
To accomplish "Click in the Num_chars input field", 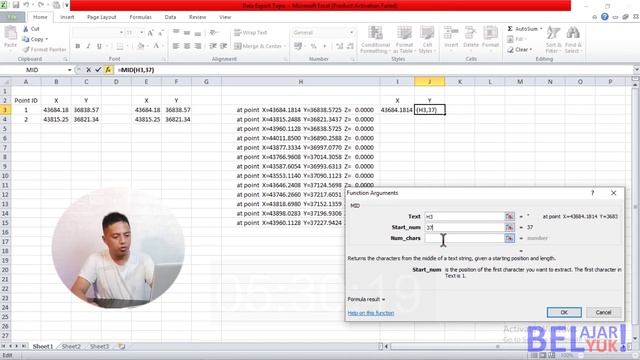I will tap(464, 238).
